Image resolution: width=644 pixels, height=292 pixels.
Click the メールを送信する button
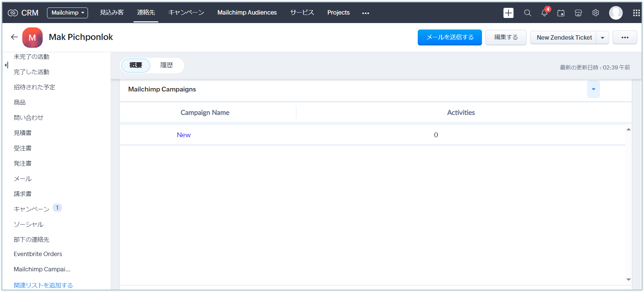coord(450,37)
